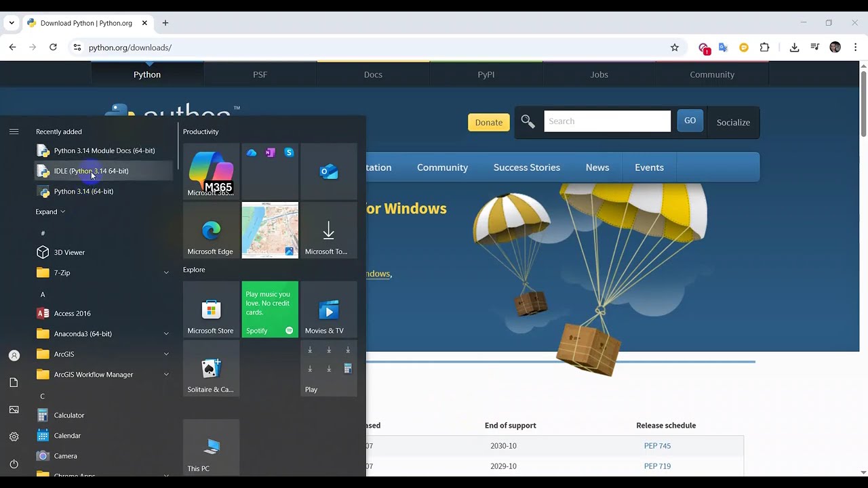Open Documents from Start sidebar
This screenshot has height=488, width=868.
[14, 382]
